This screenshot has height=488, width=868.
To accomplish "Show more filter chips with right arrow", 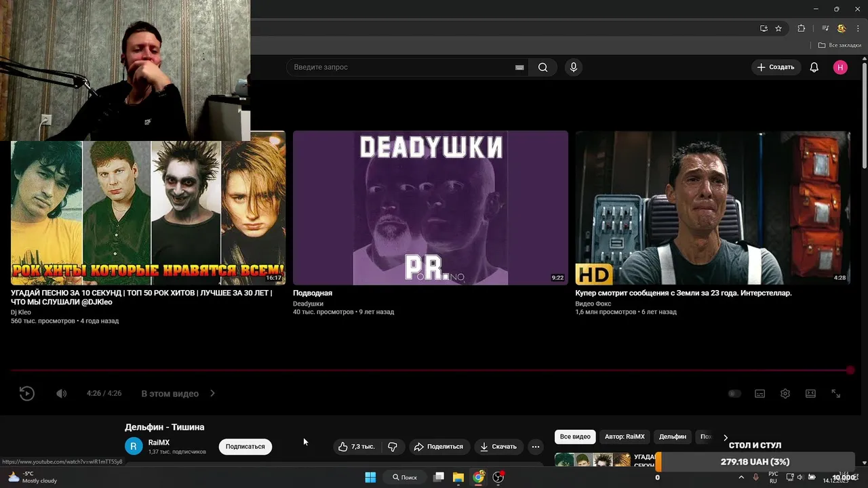I will (725, 437).
